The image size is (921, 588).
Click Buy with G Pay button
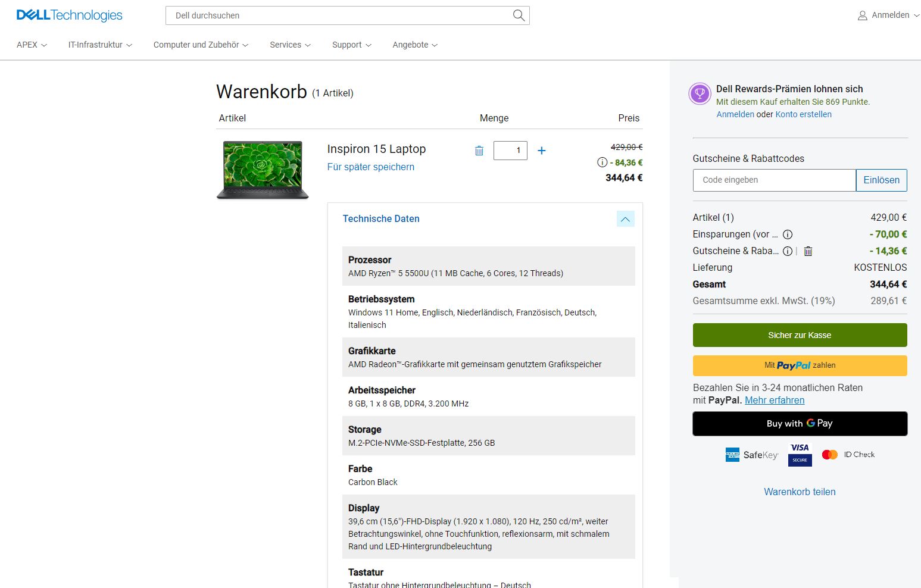[800, 424]
